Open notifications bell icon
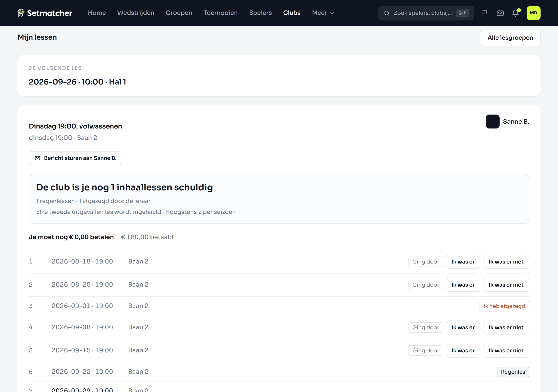Image resolution: width=558 pixels, height=392 pixels. [515, 13]
